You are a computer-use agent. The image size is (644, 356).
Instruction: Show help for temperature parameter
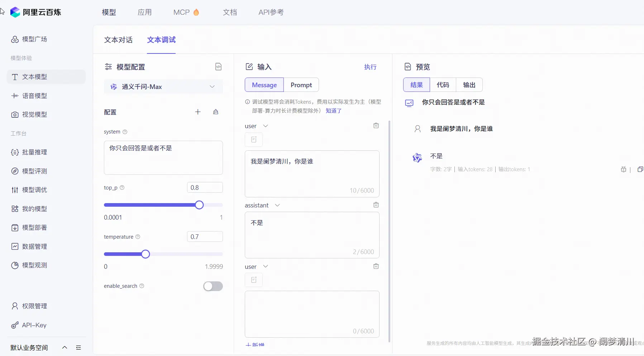[x=138, y=237]
